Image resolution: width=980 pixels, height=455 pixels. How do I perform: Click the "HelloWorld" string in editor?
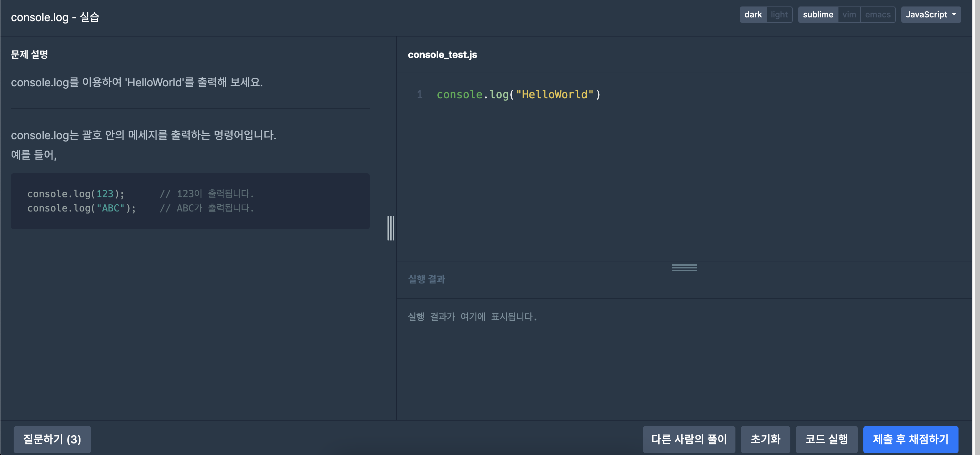pyautogui.click(x=554, y=94)
